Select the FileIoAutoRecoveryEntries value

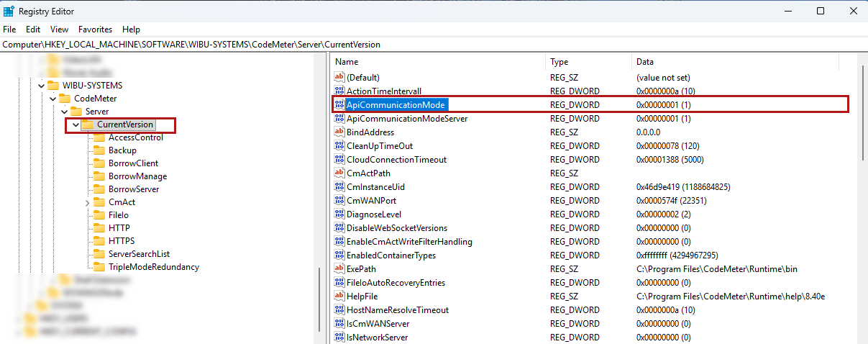point(396,283)
